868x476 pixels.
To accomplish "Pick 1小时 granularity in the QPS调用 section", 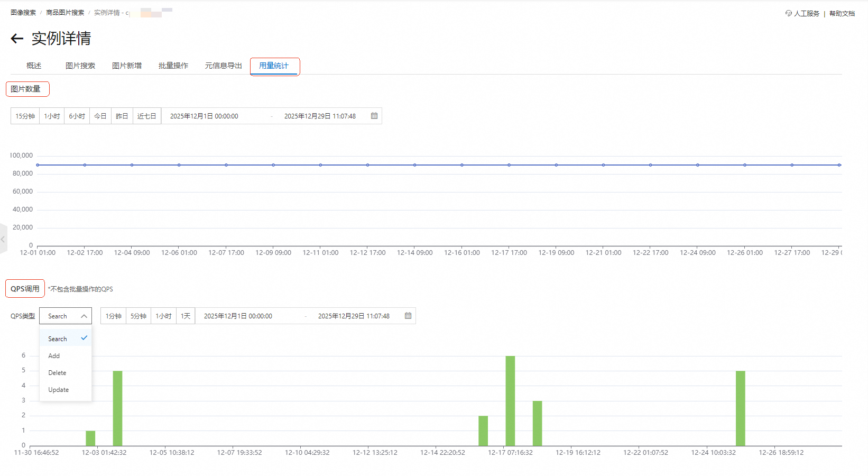I will pos(164,316).
